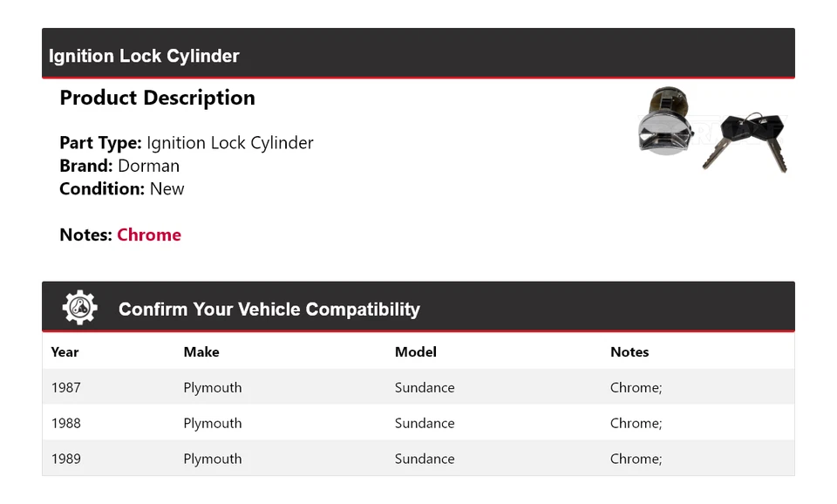
Task: Click the Notes column header
Action: [x=629, y=352]
